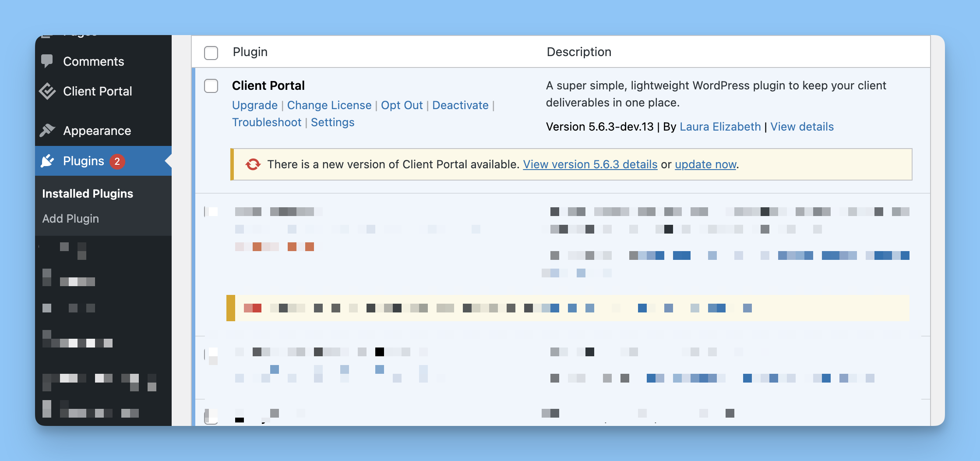
Task: Click the View details link
Action: tap(802, 127)
